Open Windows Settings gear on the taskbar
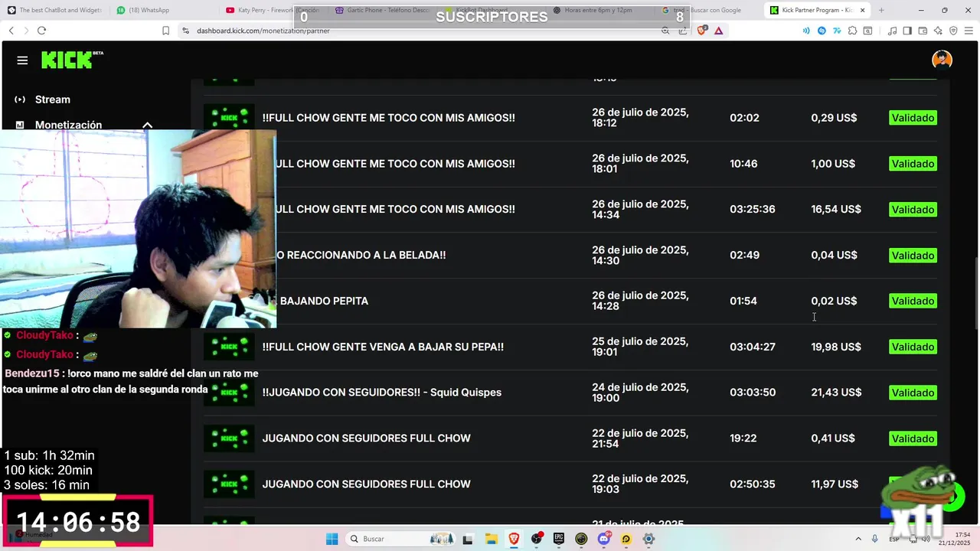 coord(649,539)
